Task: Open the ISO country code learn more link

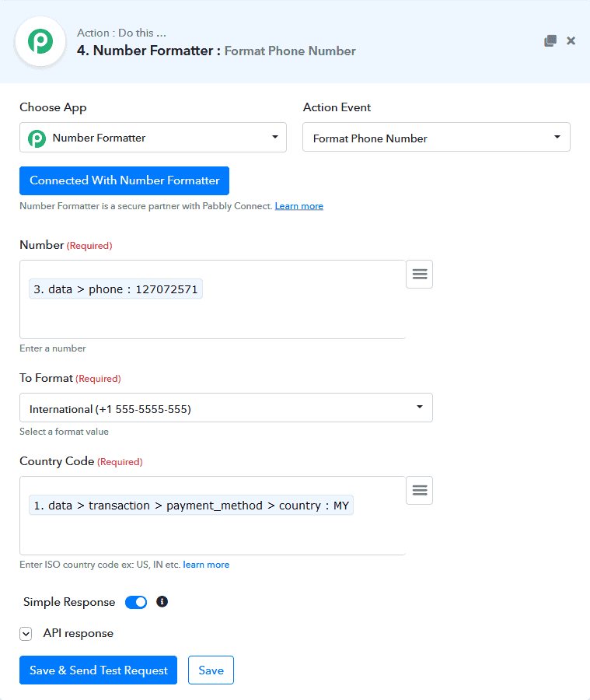Action: 206,565
